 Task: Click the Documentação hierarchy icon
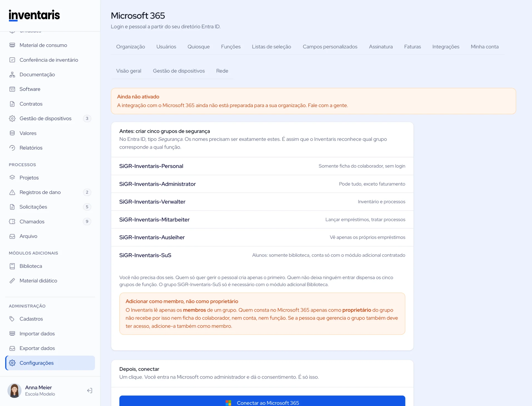(12, 74)
